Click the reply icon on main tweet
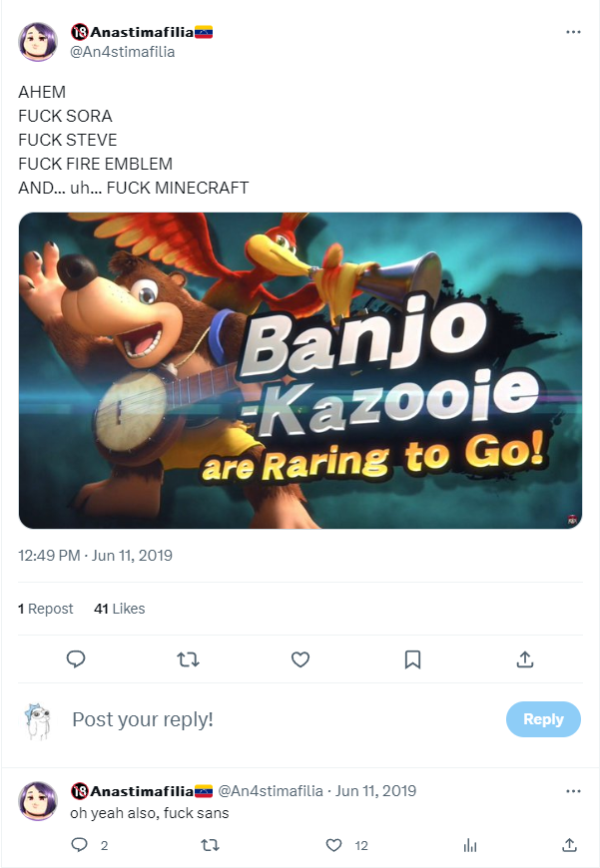This screenshot has width=600, height=868. (76, 659)
